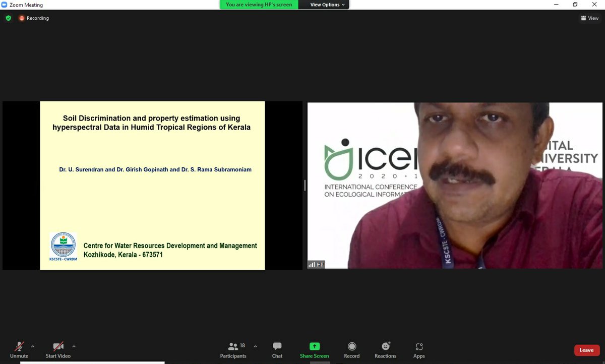
Task: Open the Participants panel
Action: 233,350
